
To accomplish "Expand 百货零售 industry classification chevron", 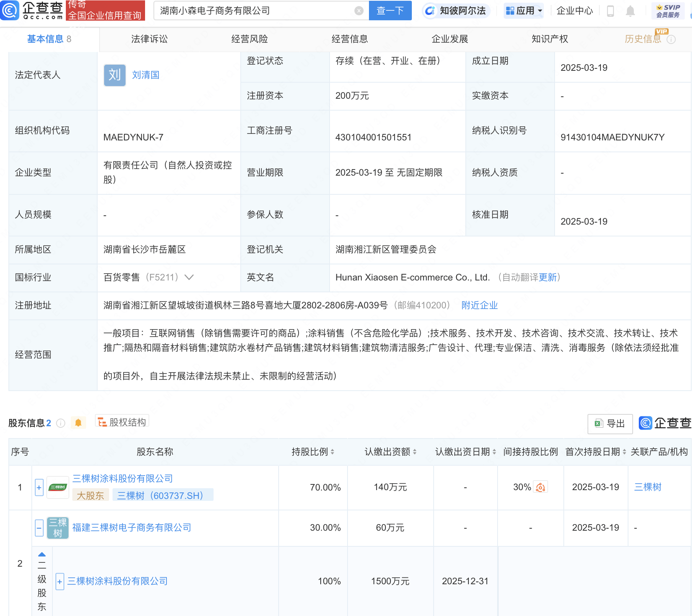I will tap(189, 277).
